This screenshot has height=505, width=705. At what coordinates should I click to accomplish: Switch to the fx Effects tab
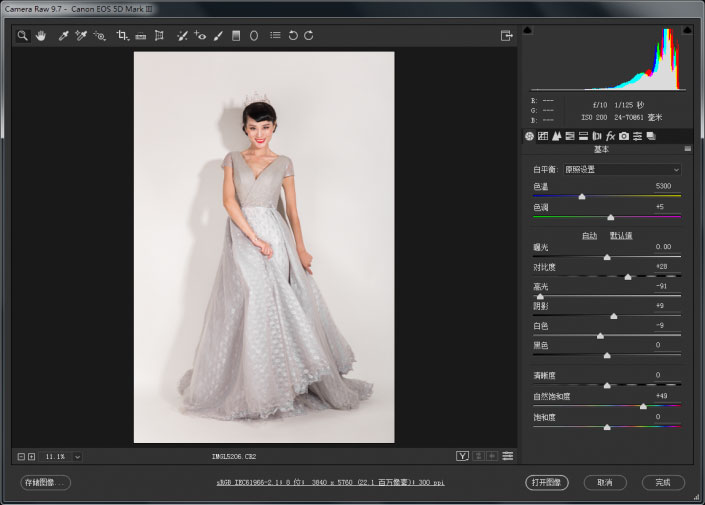pos(610,136)
